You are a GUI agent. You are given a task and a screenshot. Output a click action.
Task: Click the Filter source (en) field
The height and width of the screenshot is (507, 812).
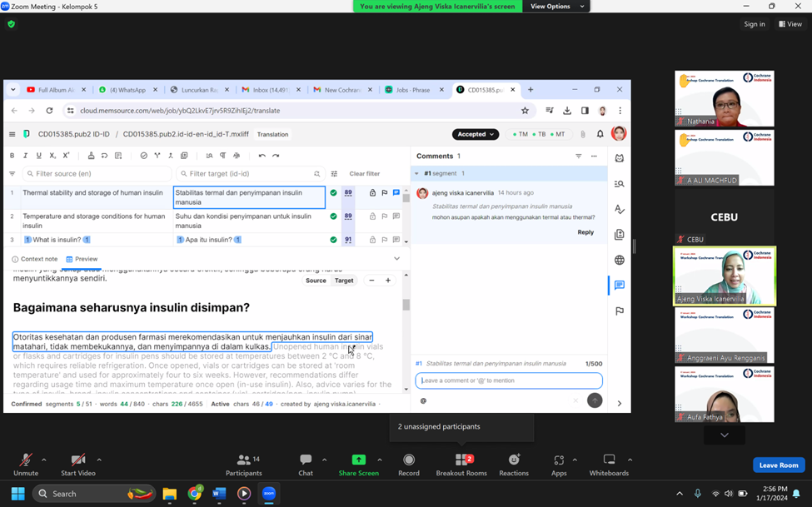tap(97, 174)
